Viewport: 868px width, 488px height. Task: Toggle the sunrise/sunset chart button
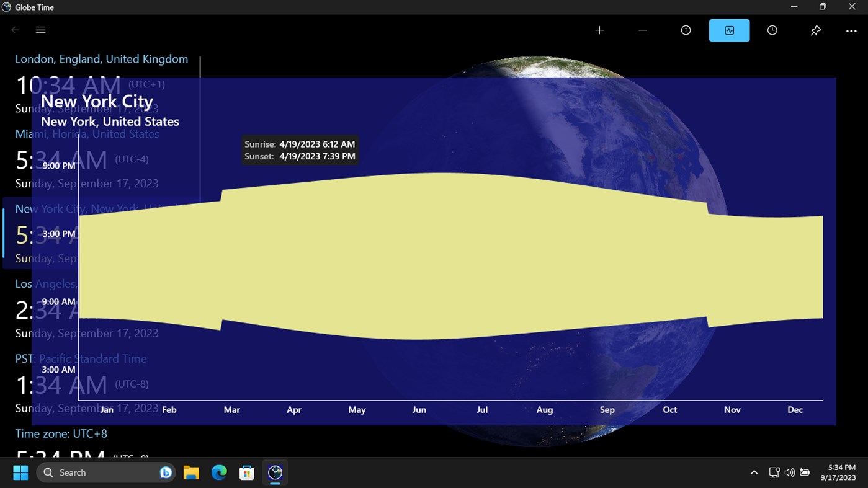tap(729, 30)
